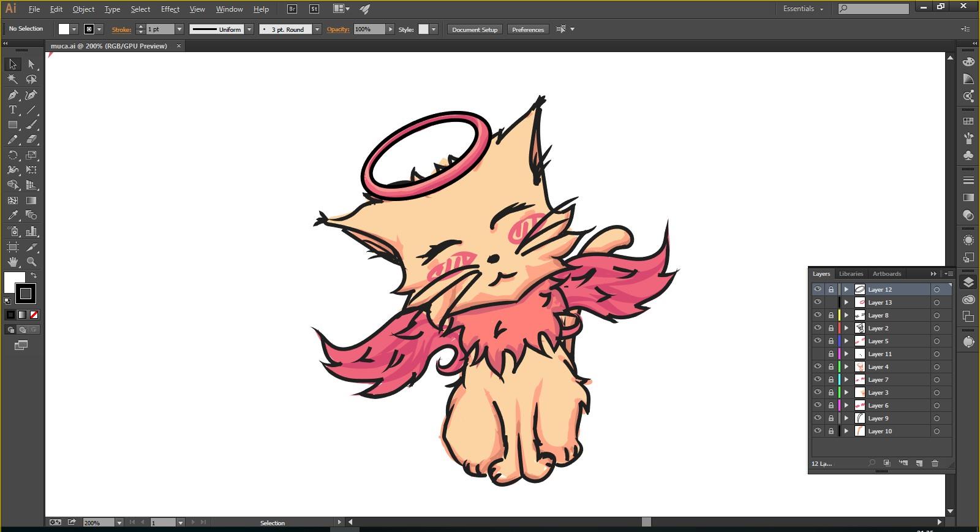Choose the Eyedropper tool
Screen dimensions: 980x532
coord(13,215)
